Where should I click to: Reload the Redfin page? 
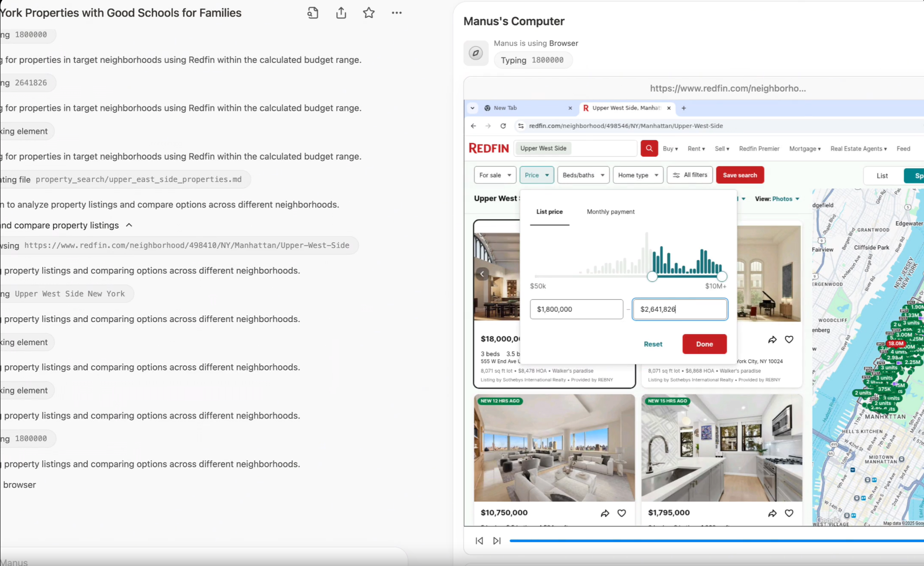tap(503, 126)
